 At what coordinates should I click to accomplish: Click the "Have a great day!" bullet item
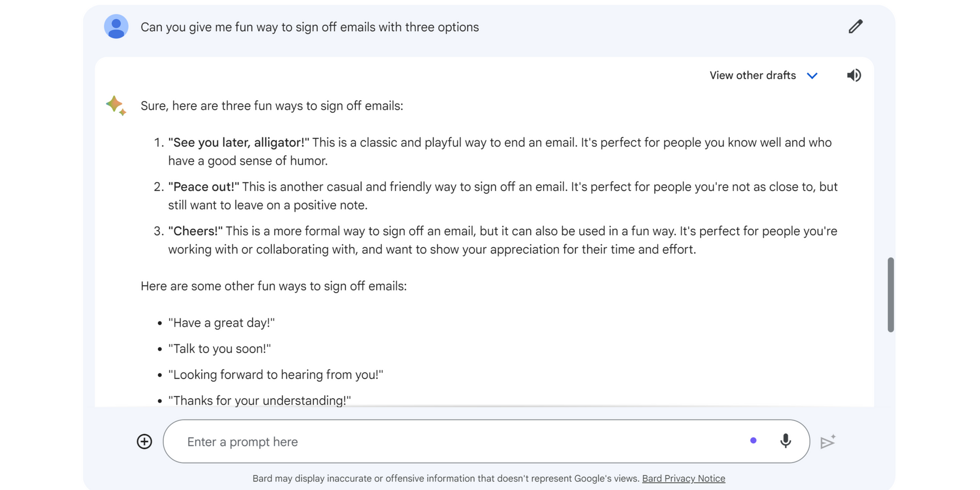pos(221,323)
